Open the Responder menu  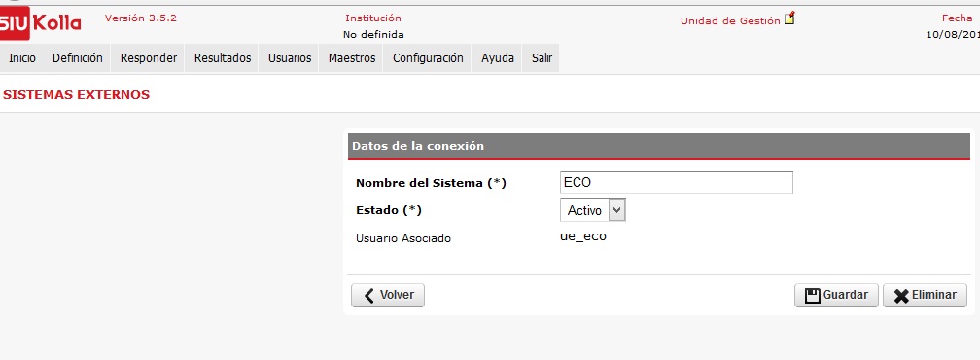tap(149, 58)
